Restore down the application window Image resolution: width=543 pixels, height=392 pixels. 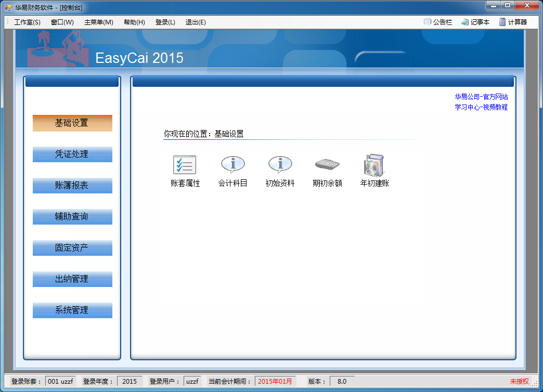508,6
